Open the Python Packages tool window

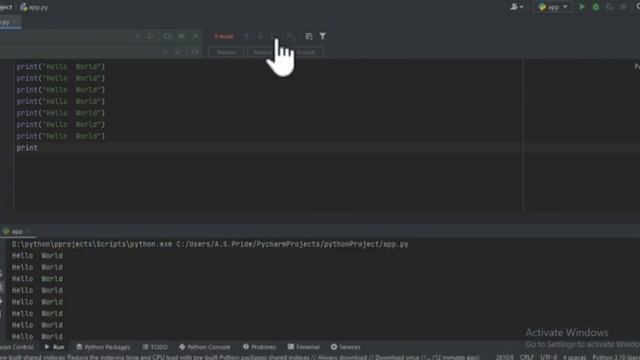tap(103, 347)
